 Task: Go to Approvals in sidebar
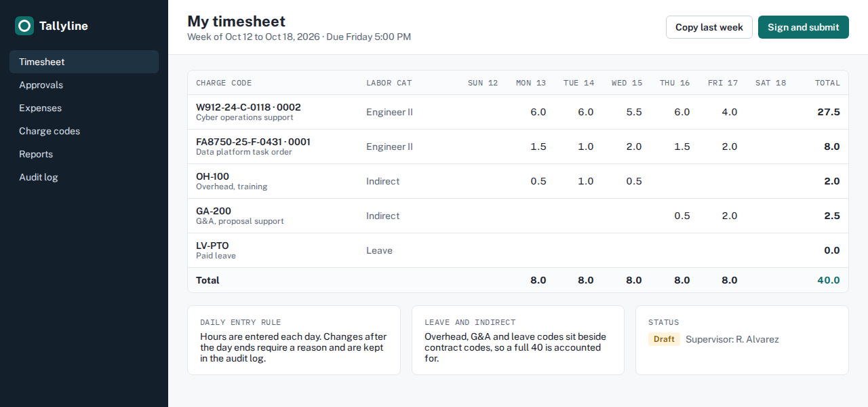pos(84,85)
